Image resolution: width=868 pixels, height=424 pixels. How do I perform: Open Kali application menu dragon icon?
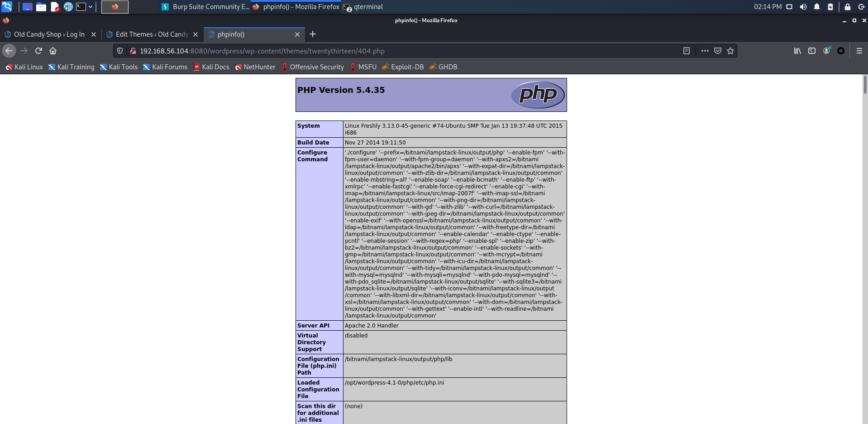click(x=7, y=6)
